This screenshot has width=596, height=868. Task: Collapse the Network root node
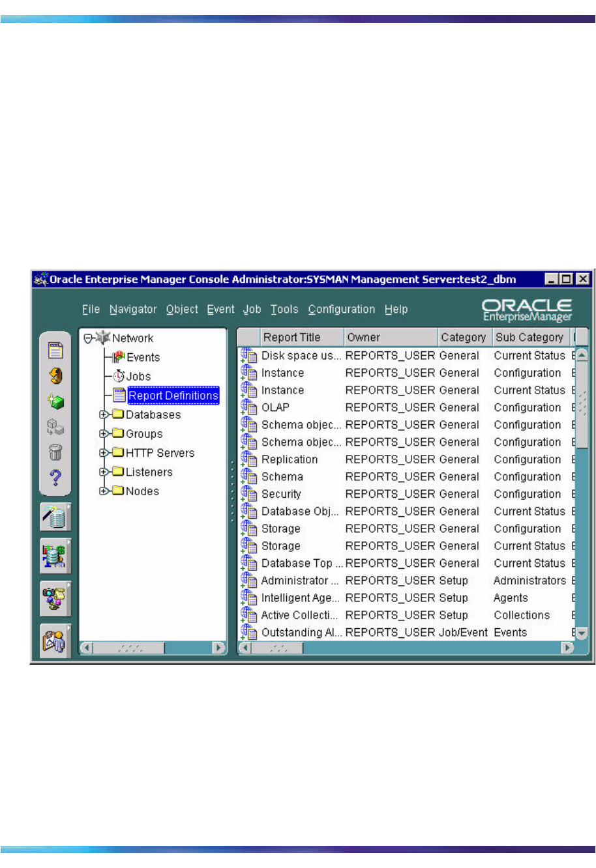click(x=88, y=339)
